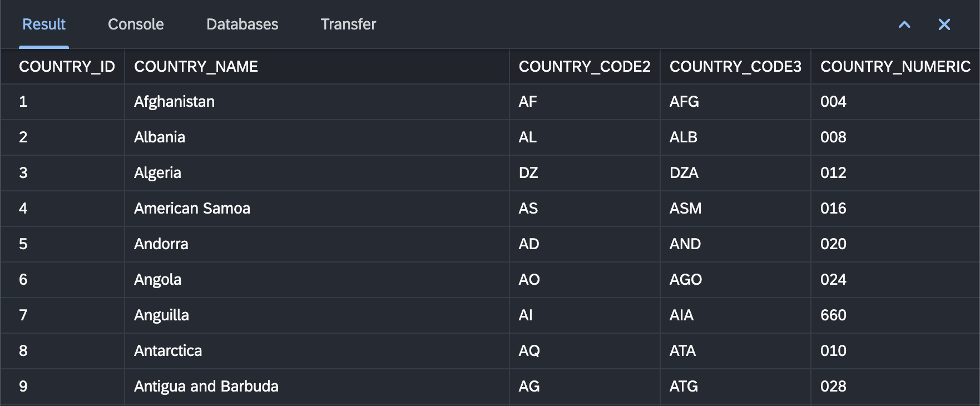The height and width of the screenshot is (406, 980).
Task: Click the ATA code cell for Antarctica
Action: tap(735, 351)
